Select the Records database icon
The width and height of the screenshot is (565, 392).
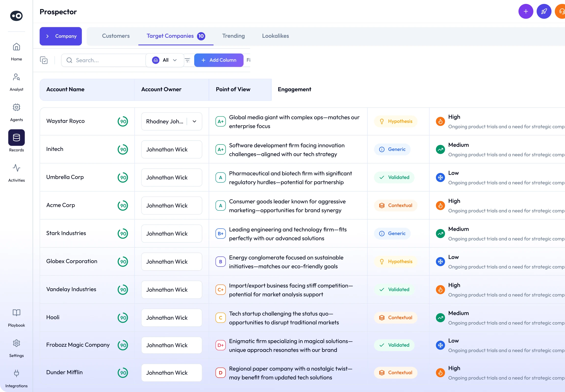coord(16,137)
